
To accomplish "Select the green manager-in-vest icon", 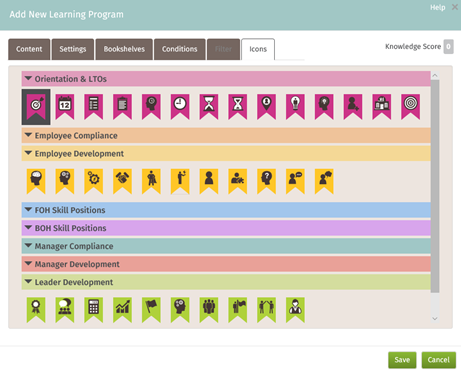I will (x=295, y=310).
